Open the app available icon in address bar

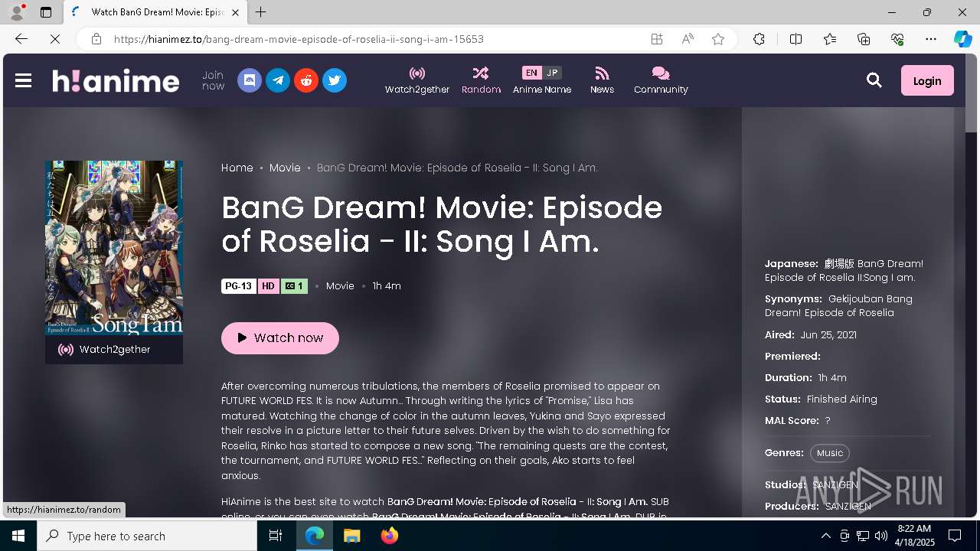657,39
